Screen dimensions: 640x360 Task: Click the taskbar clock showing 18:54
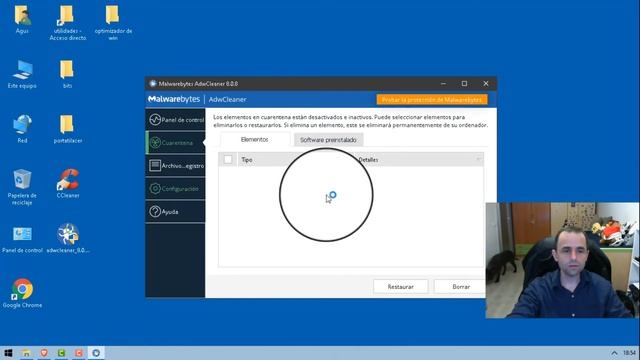tap(629, 353)
